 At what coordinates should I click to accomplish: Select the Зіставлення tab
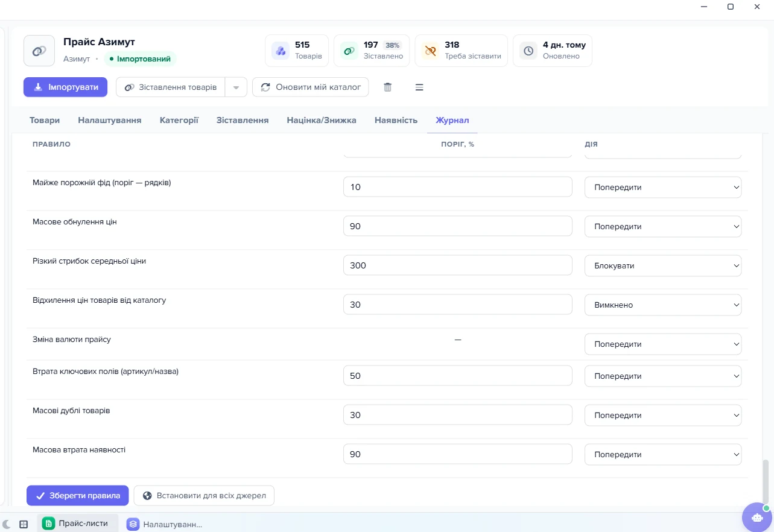pyautogui.click(x=243, y=120)
